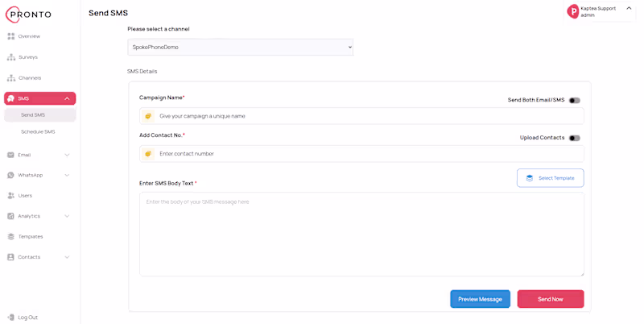Click the Pronto logo
Image resolution: width=644 pixels, height=324 pixels.
click(x=29, y=14)
